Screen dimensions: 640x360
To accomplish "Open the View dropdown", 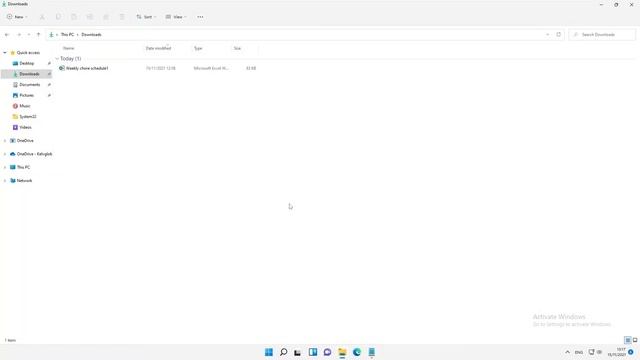I will [x=176, y=17].
